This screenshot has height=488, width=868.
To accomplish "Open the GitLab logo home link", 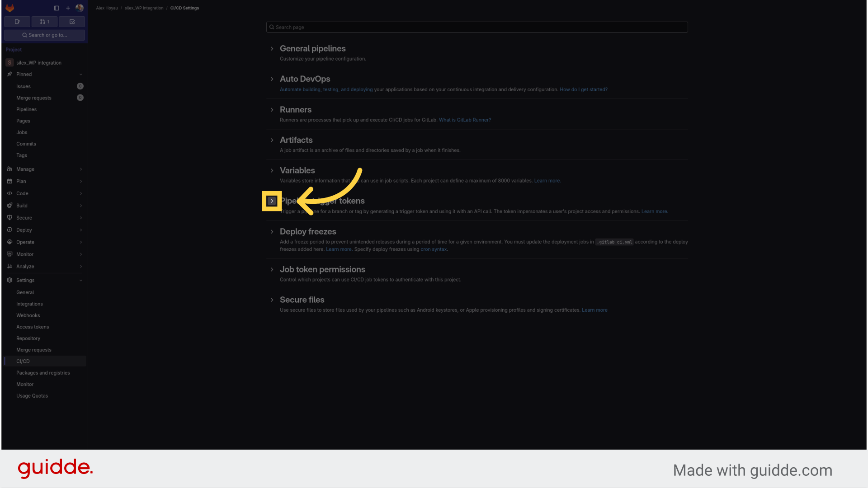I will [10, 8].
